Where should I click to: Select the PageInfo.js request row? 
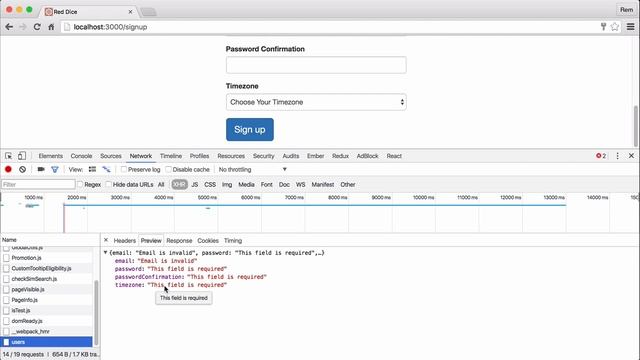46,300
